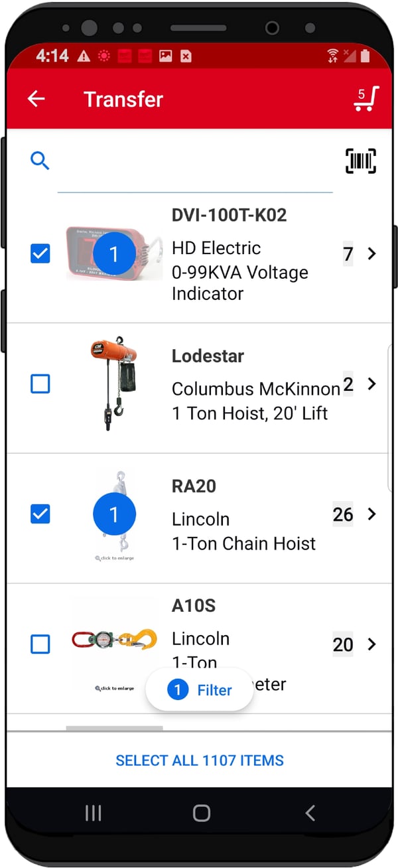Tap the Transfer screen title

[123, 99]
